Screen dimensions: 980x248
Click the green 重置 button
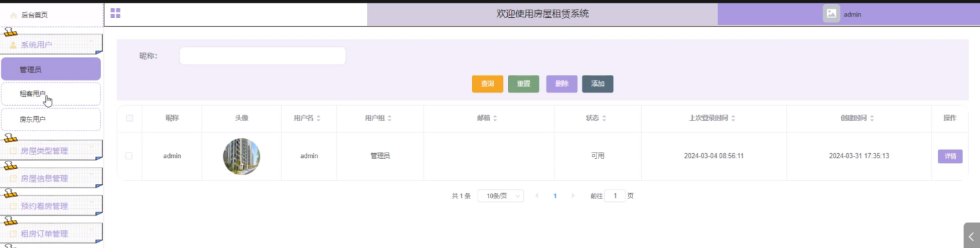tap(524, 84)
